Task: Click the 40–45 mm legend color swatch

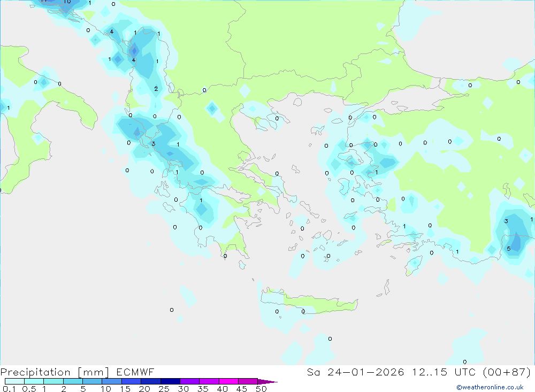Action: click(x=228, y=381)
